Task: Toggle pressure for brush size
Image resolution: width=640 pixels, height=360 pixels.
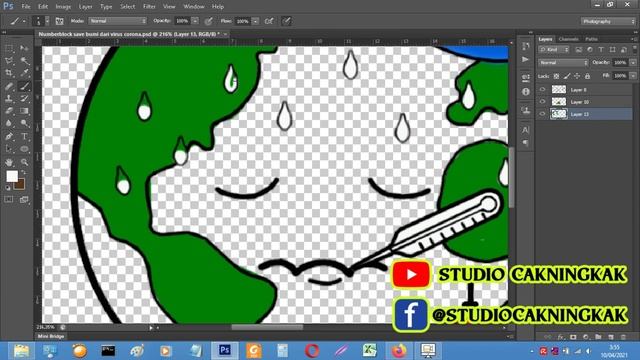Action: click(286, 21)
